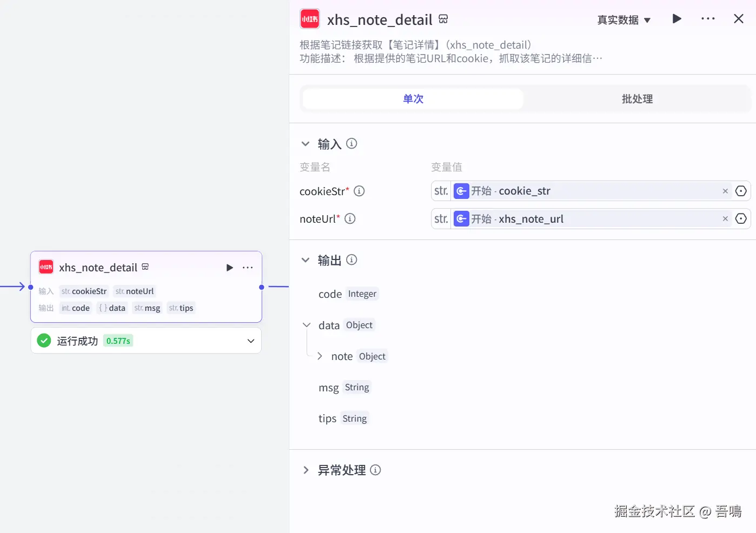
Task: Click the noteUrl tag on the node
Action: pyautogui.click(x=135, y=291)
